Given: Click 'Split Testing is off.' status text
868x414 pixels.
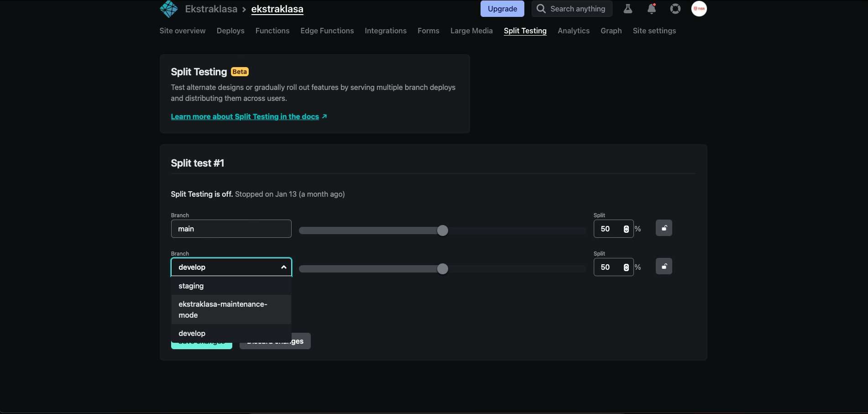Looking at the screenshot, I should point(202,194).
